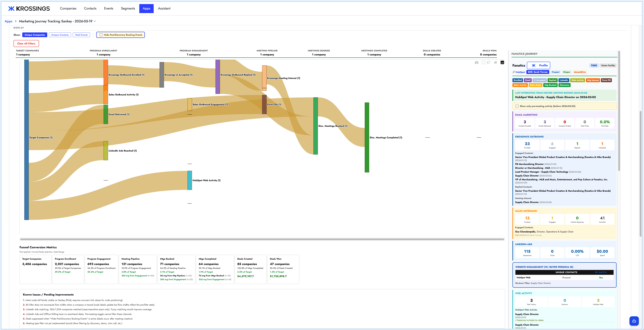This screenshot has width=644, height=330.
Task: Download the Sankey plot as PNG via camera icon
Action: click(x=477, y=62)
